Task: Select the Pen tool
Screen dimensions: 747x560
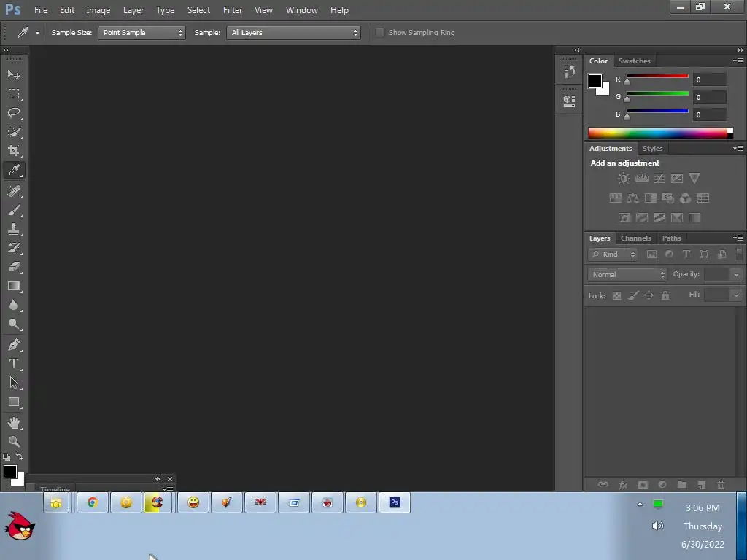Action: pyautogui.click(x=14, y=345)
